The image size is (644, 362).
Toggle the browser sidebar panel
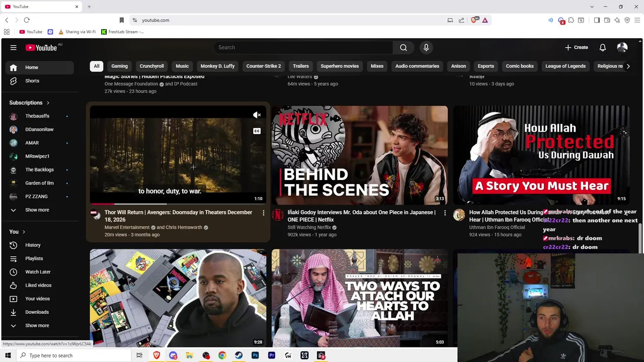(x=597, y=20)
